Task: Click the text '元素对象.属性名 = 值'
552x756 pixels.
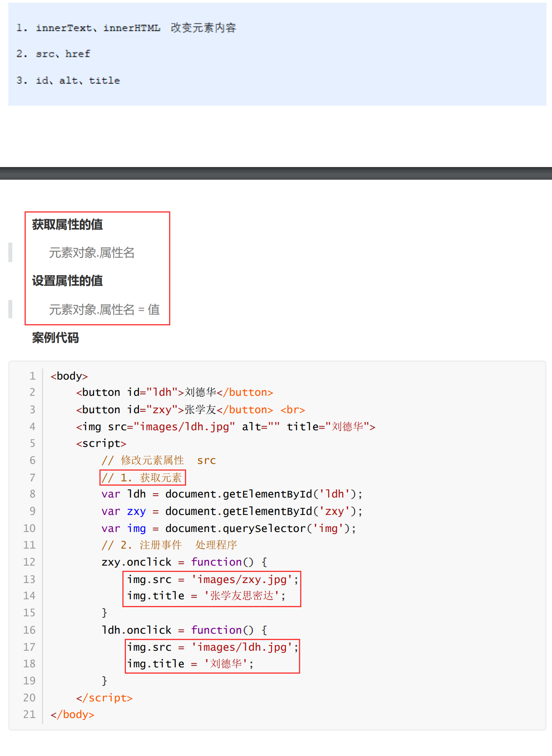Action: click(105, 309)
